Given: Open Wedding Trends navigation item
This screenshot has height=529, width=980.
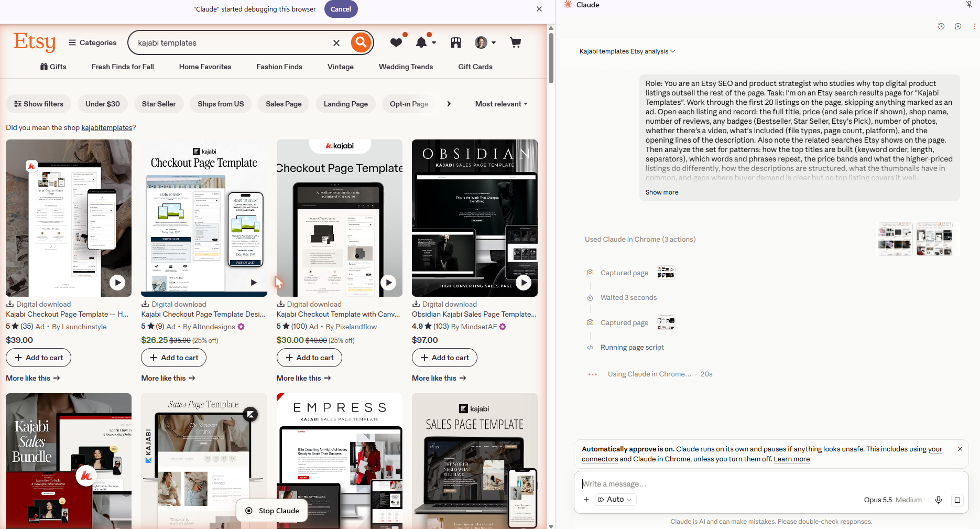Looking at the screenshot, I should tap(406, 67).
